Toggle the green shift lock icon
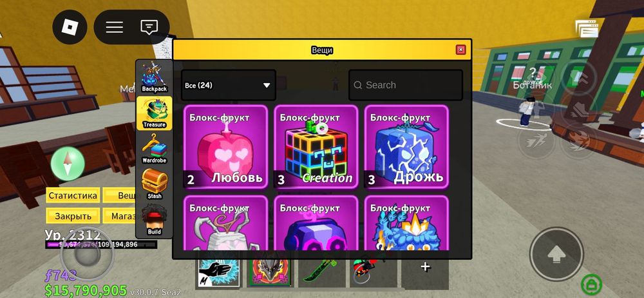 point(592,284)
